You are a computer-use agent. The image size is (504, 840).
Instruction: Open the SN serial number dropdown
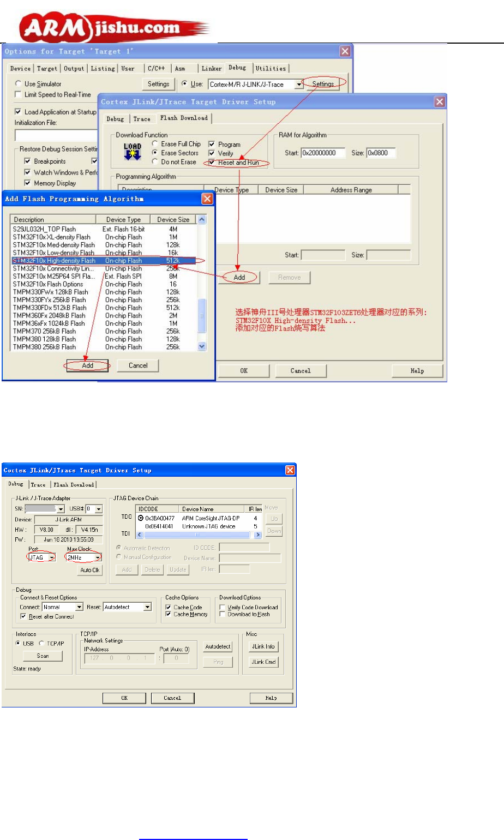[x=61, y=509]
